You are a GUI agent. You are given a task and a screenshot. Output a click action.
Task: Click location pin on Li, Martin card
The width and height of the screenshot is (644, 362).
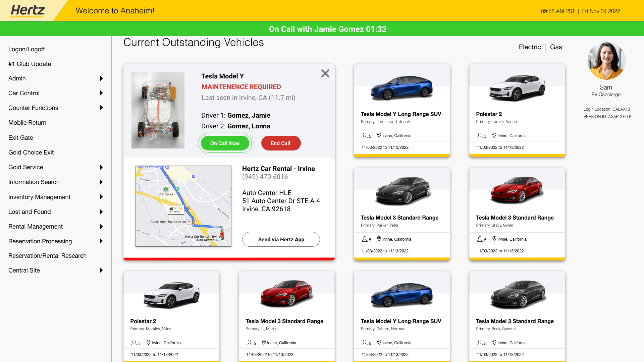click(264, 343)
